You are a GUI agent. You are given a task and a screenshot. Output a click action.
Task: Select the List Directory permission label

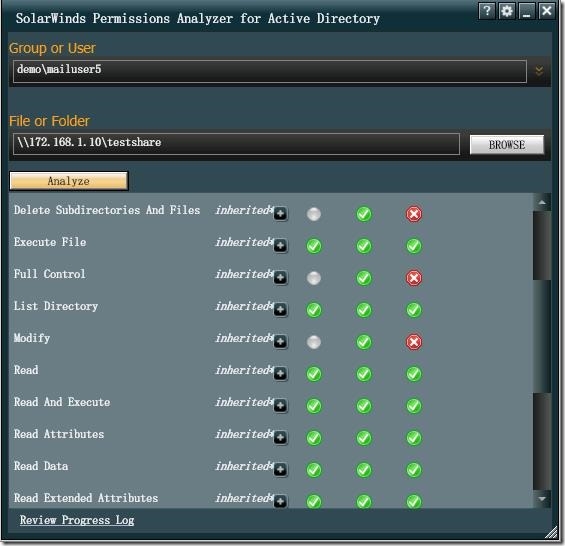[56, 306]
